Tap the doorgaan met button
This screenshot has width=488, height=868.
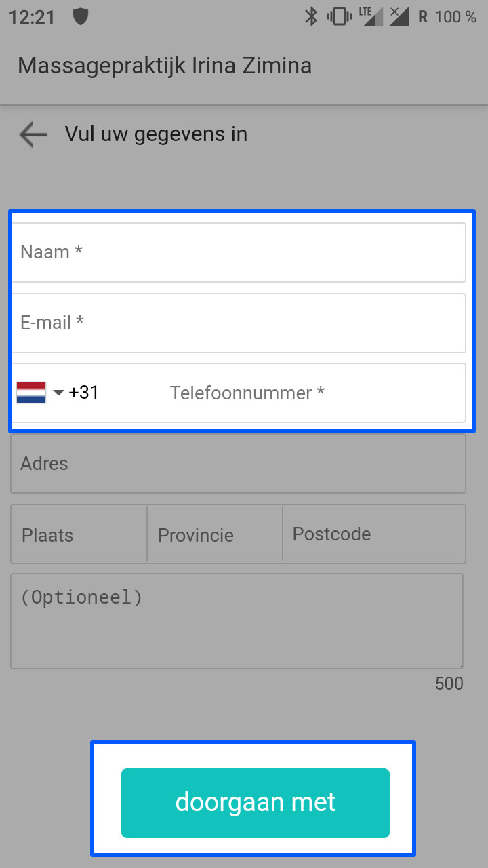[256, 803]
